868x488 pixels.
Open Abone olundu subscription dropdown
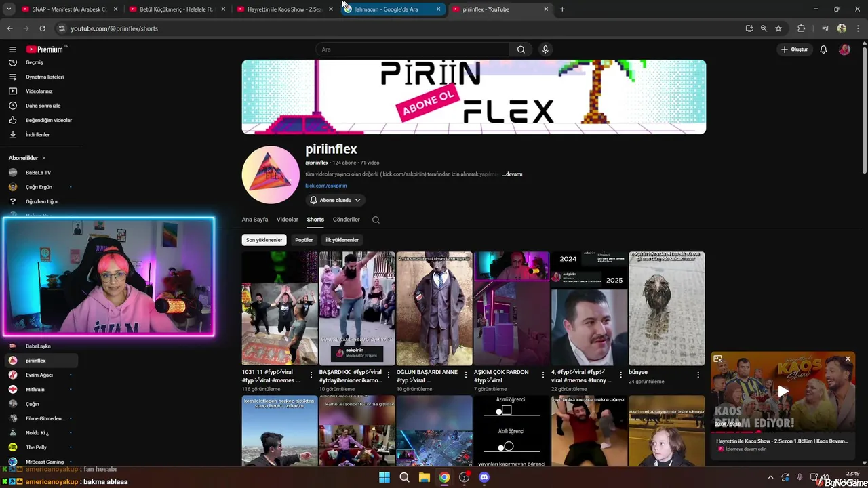(336, 200)
